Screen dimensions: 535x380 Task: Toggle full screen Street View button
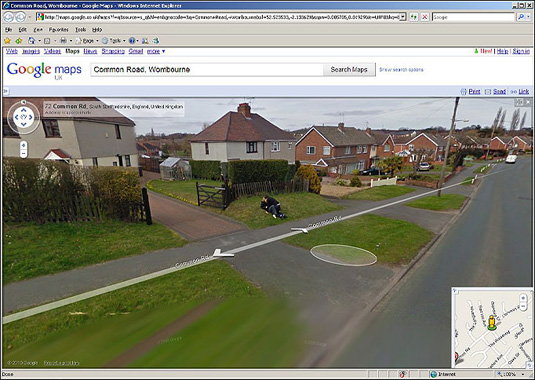click(x=519, y=102)
